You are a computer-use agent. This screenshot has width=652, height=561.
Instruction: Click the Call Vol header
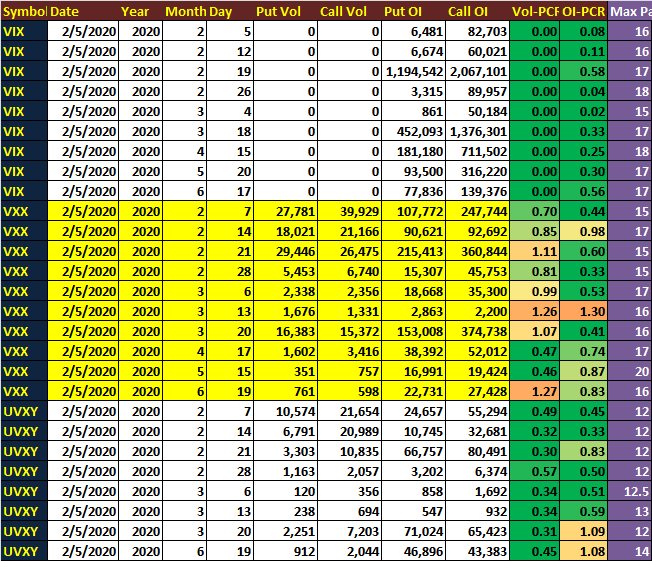tap(350, 12)
